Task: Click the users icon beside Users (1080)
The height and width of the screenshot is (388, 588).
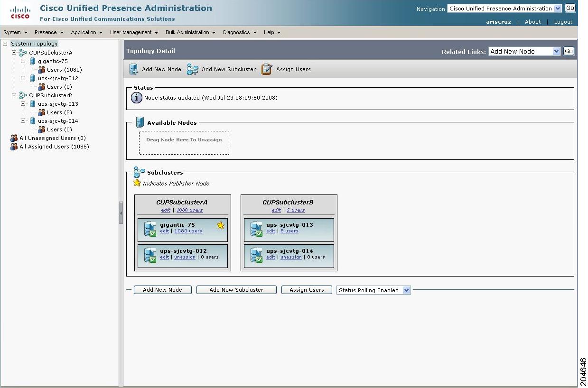Action: [42, 70]
